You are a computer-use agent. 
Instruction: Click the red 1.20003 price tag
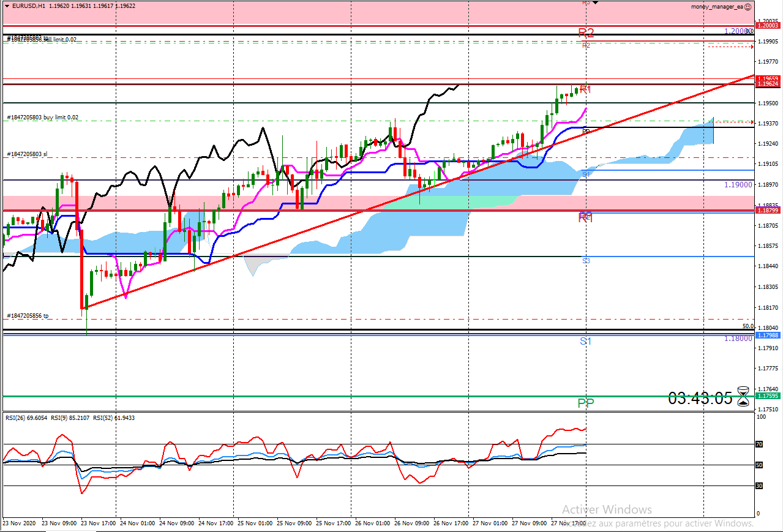[768, 25]
